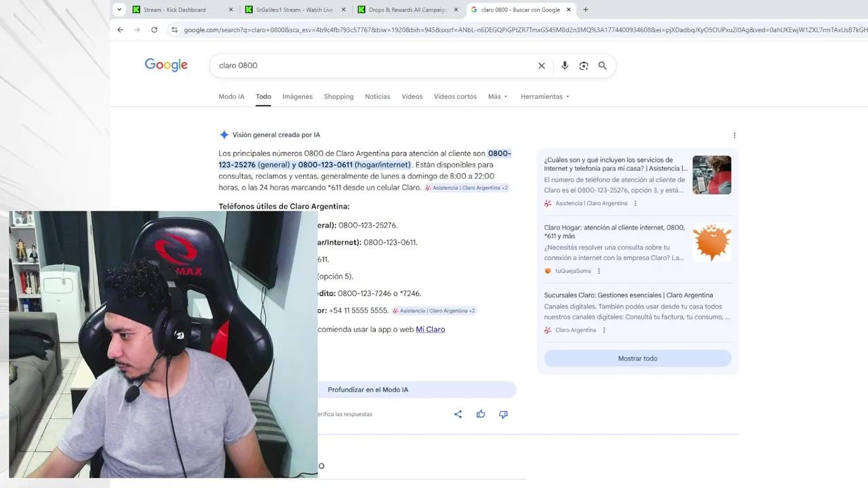View site information icon in address bar
Screen dimensions: 868x488
pyautogui.click(x=174, y=30)
